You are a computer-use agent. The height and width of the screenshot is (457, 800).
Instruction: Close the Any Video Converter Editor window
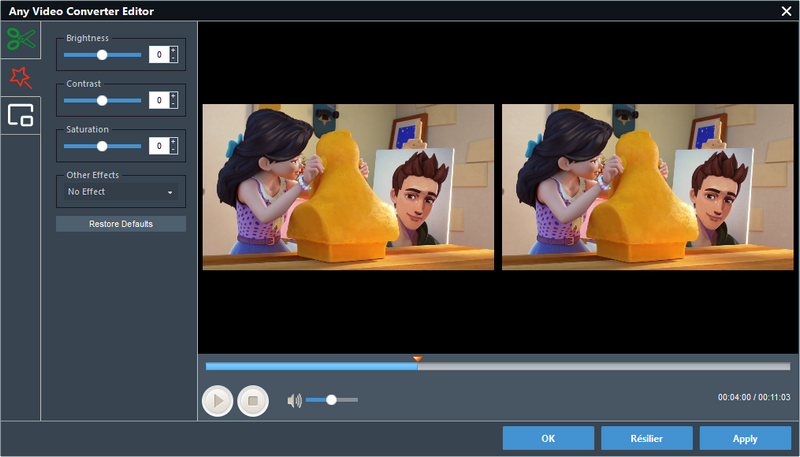(786, 11)
